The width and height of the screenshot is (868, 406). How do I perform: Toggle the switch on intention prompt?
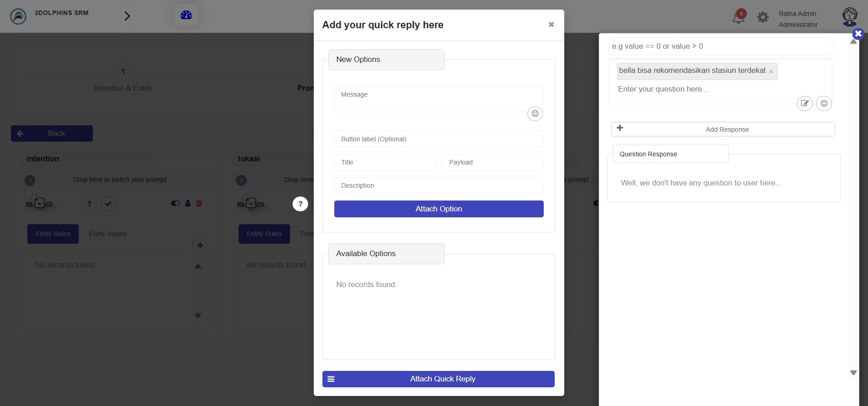pyautogui.click(x=175, y=203)
